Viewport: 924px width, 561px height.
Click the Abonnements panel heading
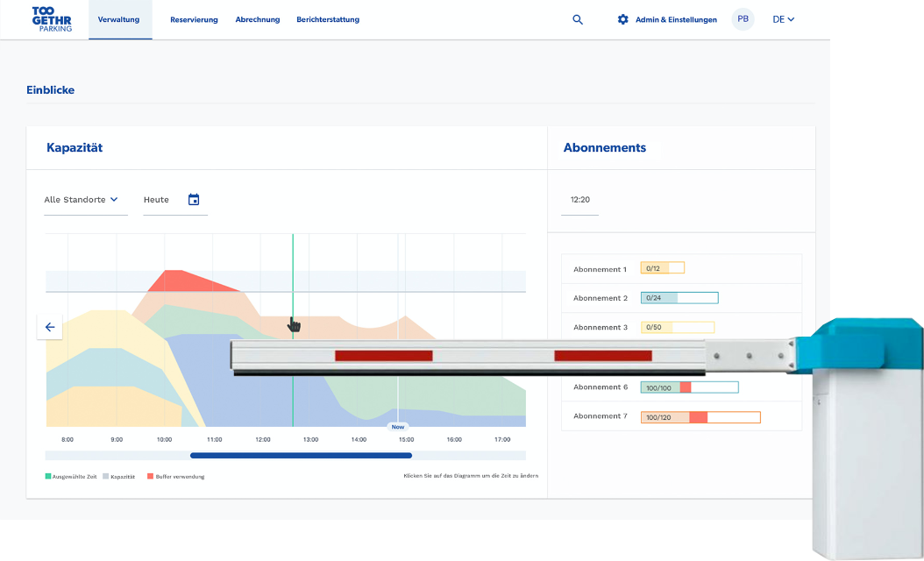pyautogui.click(x=605, y=148)
